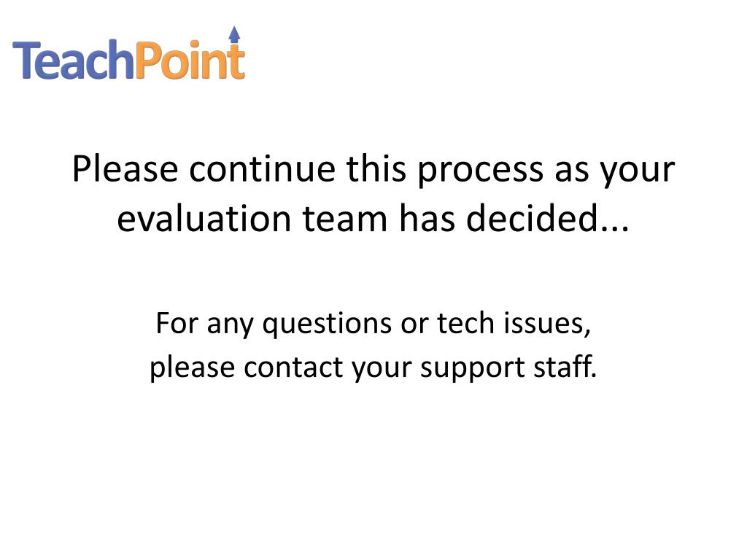
Task: Click the words "support staff"
Action: [508, 367]
